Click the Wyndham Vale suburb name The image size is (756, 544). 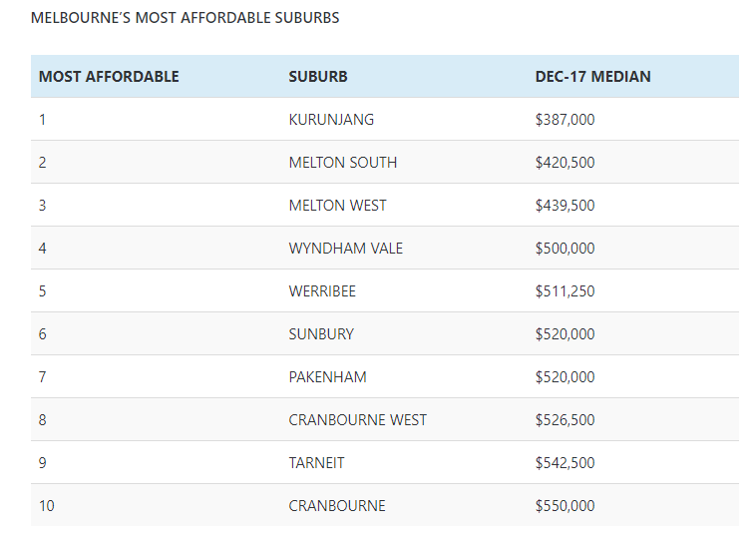point(345,249)
